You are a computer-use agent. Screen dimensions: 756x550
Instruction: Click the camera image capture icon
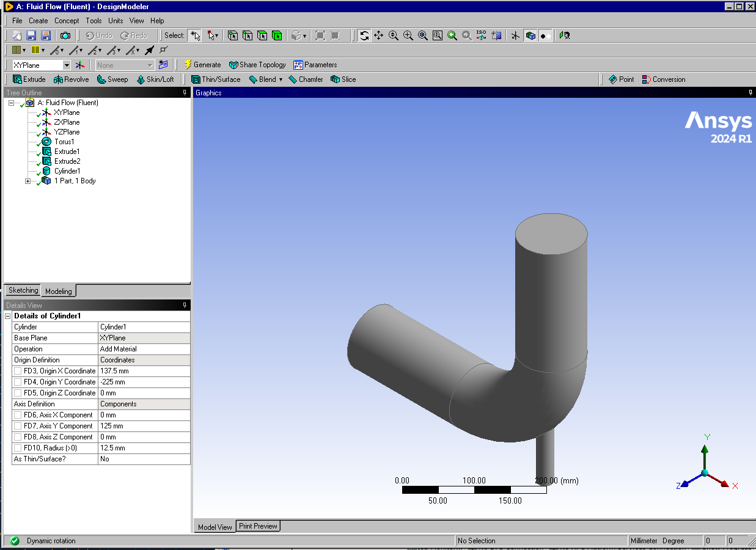click(65, 35)
